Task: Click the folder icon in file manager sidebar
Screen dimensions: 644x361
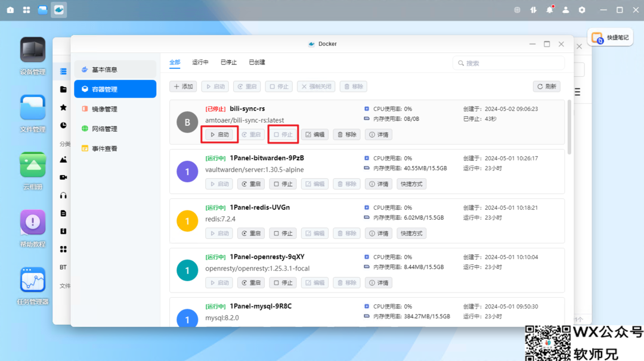Action: tap(63, 89)
